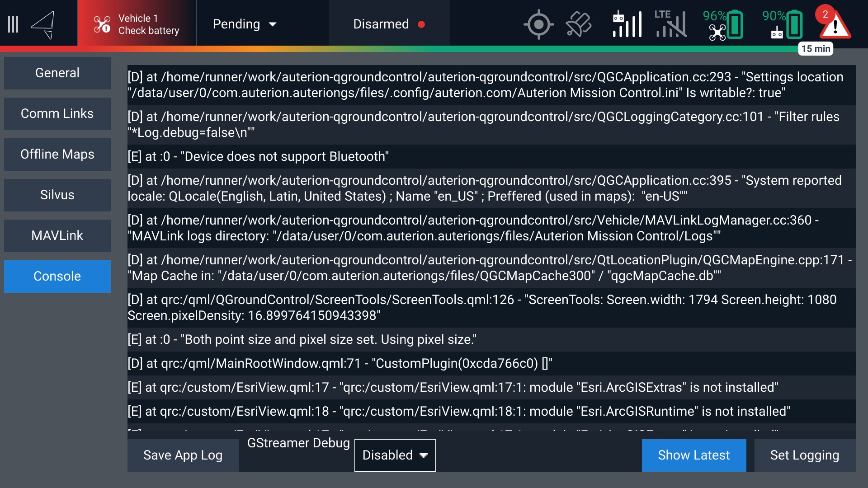Click the LTE signal status icon
Image resolution: width=868 pixels, height=488 pixels.
(670, 24)
